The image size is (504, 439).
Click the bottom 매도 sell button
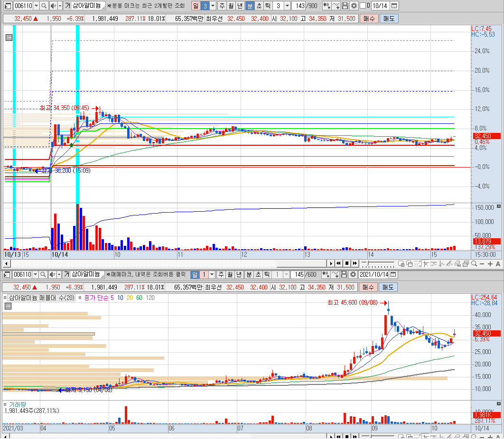(x=388, y=287)
